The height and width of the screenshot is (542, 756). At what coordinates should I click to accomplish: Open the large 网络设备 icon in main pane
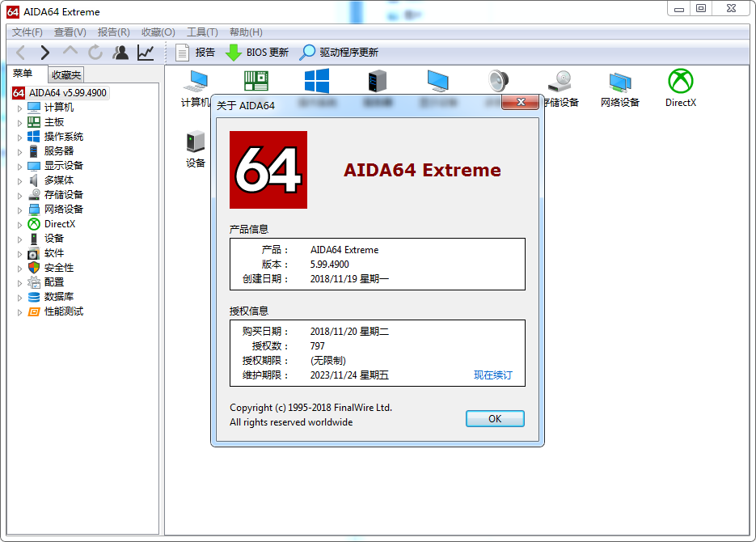click(x=620, y=88)
